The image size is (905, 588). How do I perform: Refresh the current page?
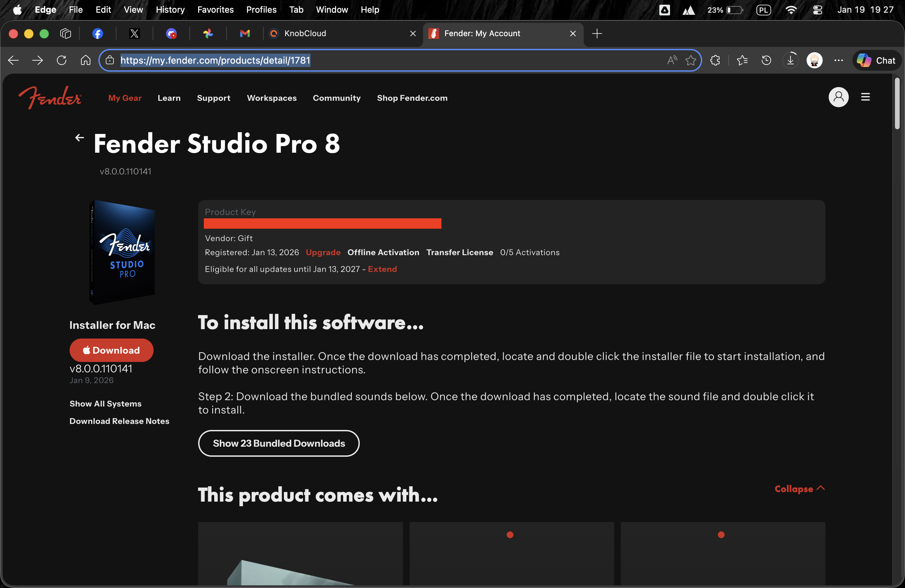(x=62, y=60)
